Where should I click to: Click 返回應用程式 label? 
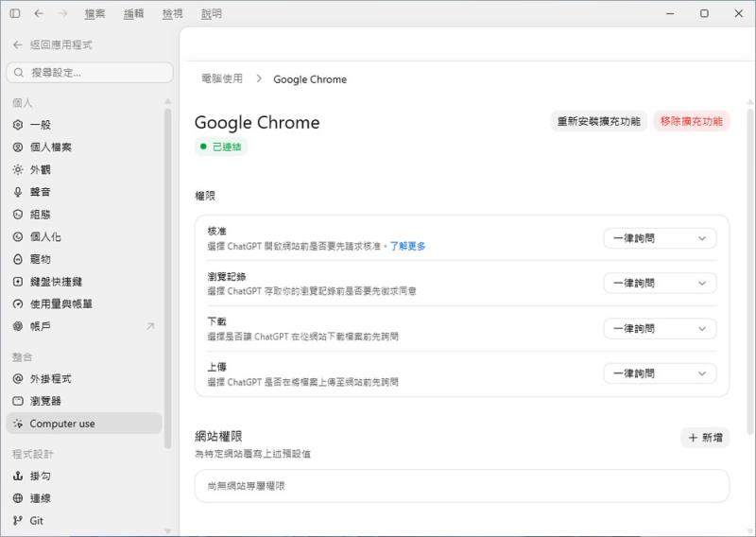click(x=60, y=44)
